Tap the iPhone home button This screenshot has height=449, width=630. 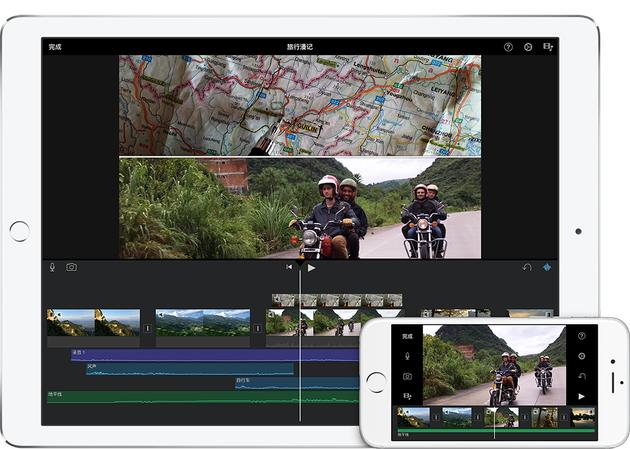(x=376, y=382)
